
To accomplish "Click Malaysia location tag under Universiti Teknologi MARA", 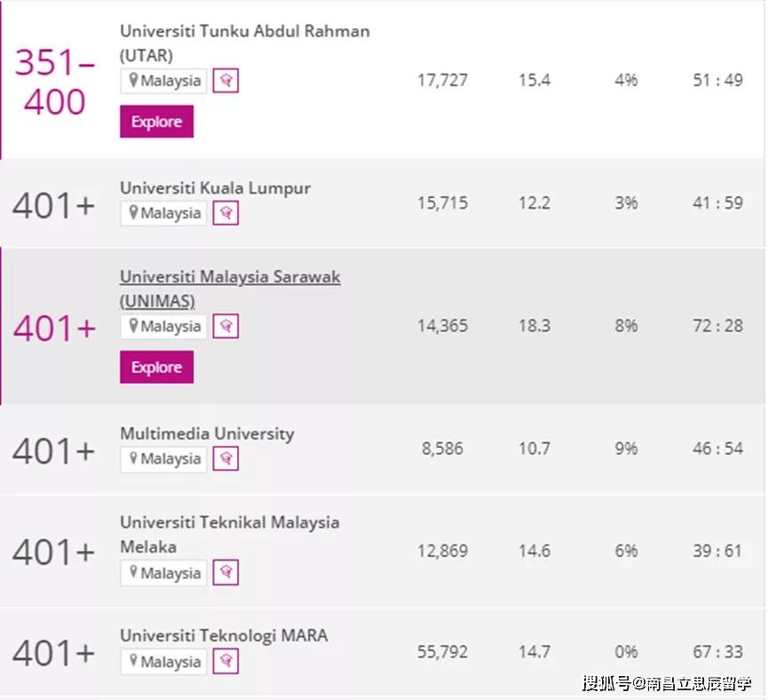I will [x=164, y=662].
